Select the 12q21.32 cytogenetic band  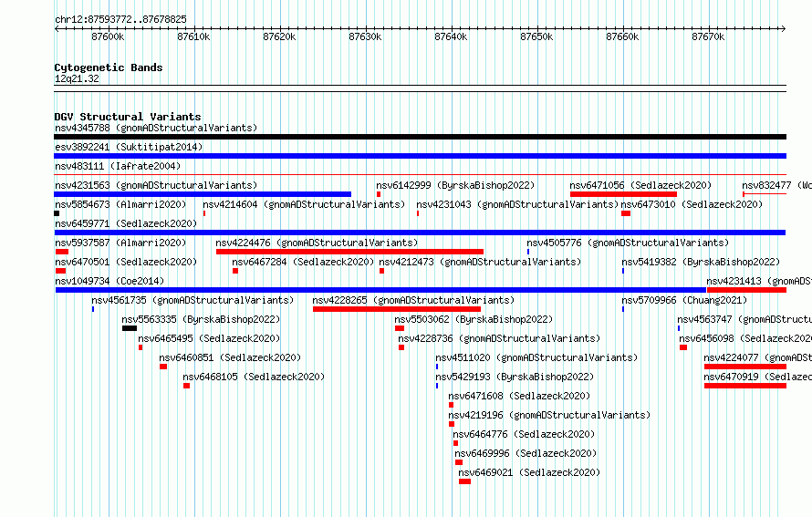click(x=77, y=78)
